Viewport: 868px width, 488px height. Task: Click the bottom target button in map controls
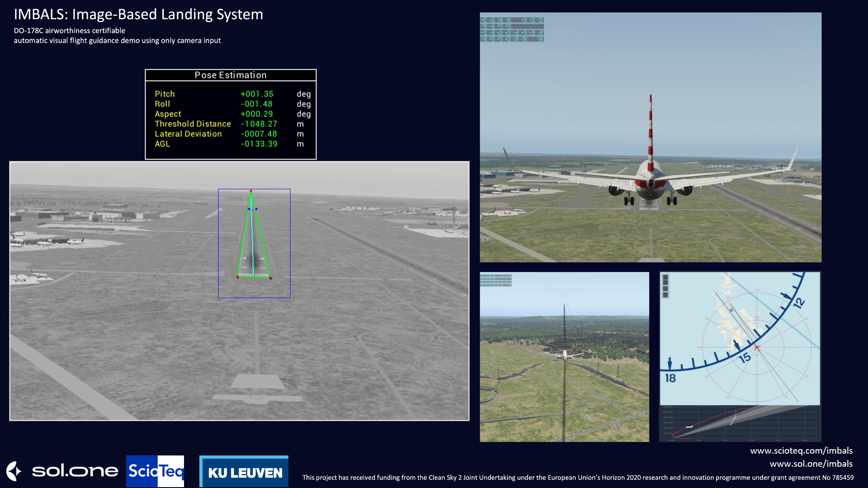[665, 295]
